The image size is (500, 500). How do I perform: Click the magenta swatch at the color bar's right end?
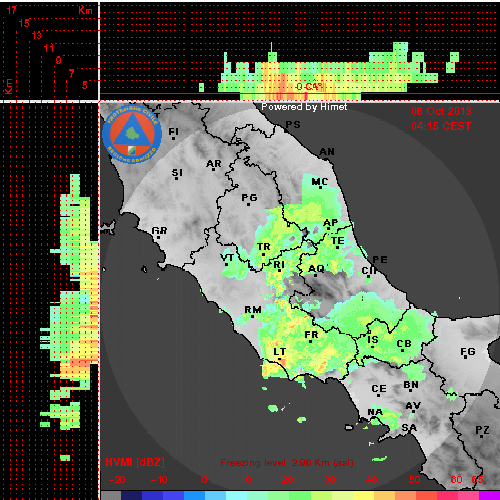[489, 495]
